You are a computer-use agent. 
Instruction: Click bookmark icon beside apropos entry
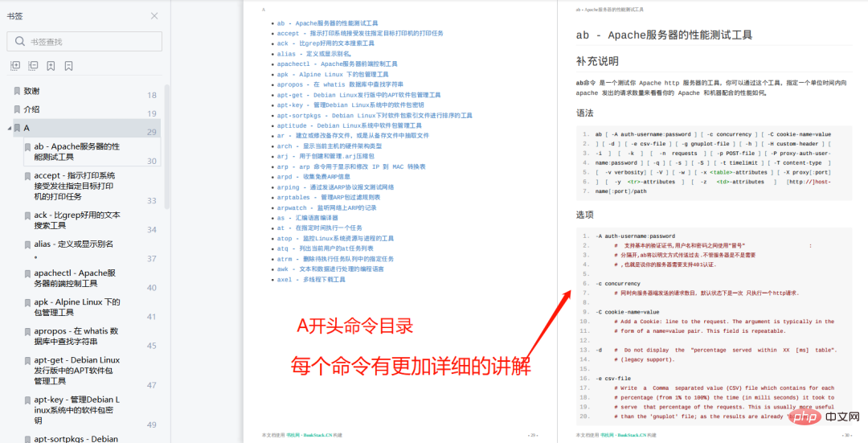pos(27,332)
